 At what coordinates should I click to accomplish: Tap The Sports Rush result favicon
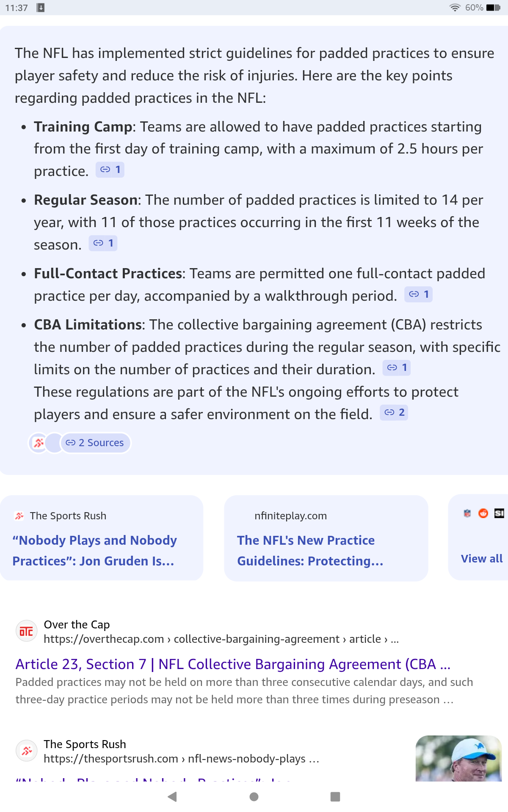26,751
